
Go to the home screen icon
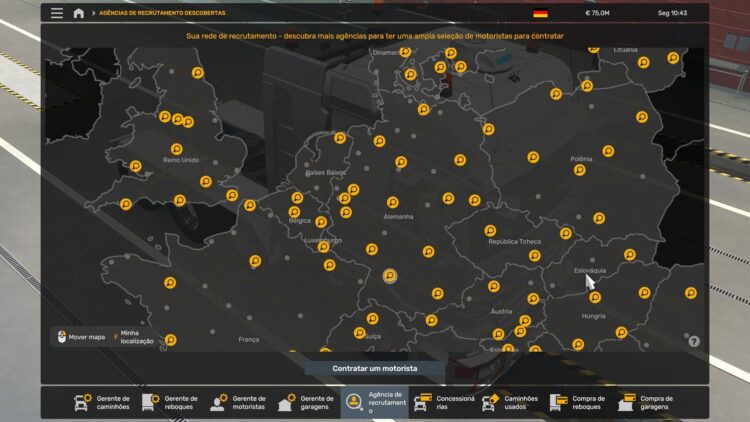point(78,13)
